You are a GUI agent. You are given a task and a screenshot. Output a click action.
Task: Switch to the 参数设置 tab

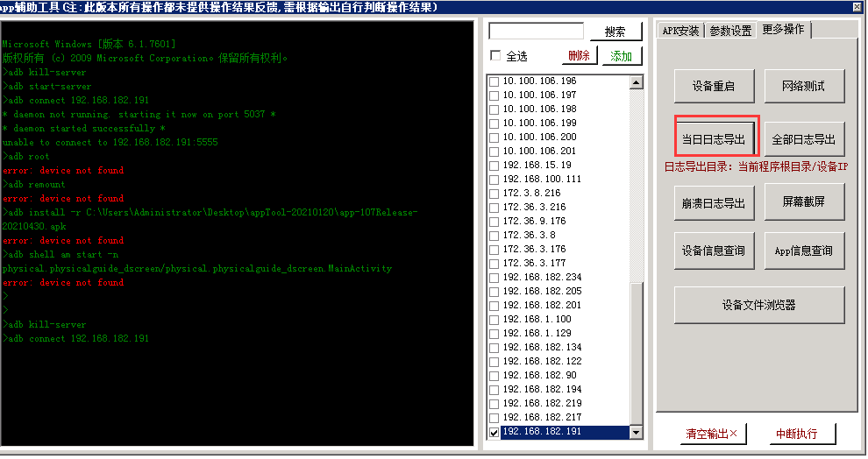[x=730, y=31]
